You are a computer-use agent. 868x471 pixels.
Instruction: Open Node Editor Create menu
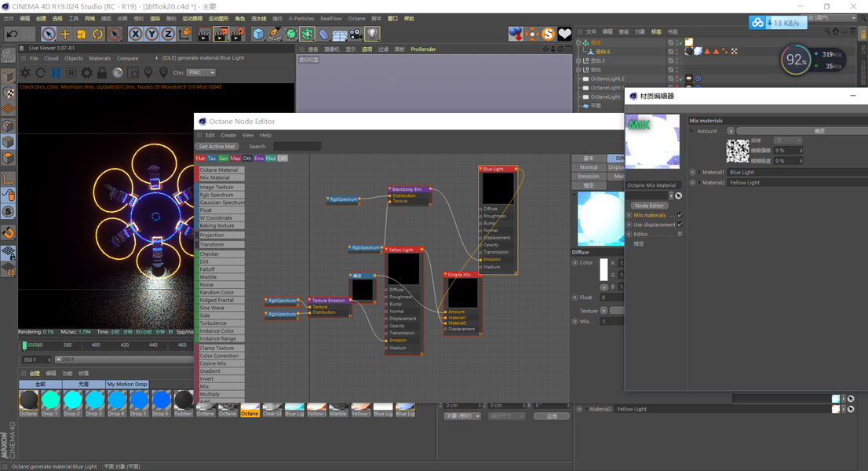point(228,135)
